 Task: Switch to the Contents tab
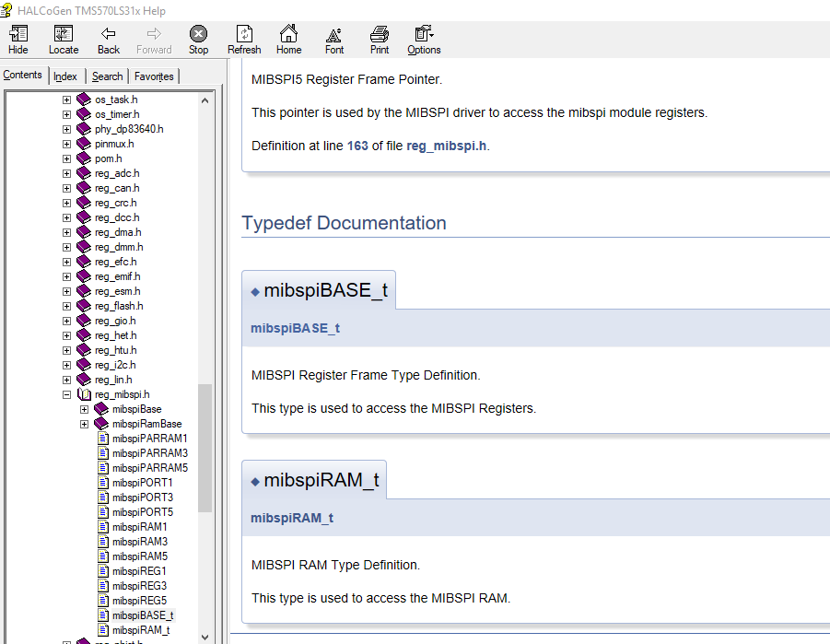point(23,75)
